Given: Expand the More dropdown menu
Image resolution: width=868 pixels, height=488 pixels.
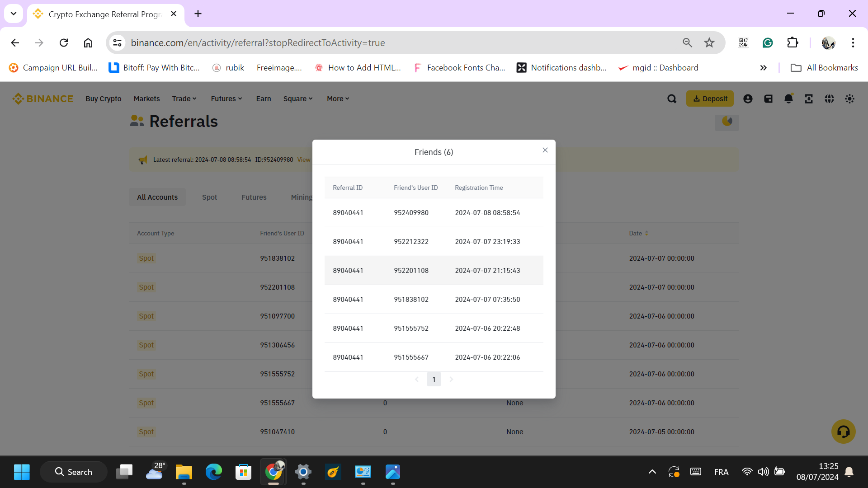Looking at the screenshot, I should click(x=338, y=99).
